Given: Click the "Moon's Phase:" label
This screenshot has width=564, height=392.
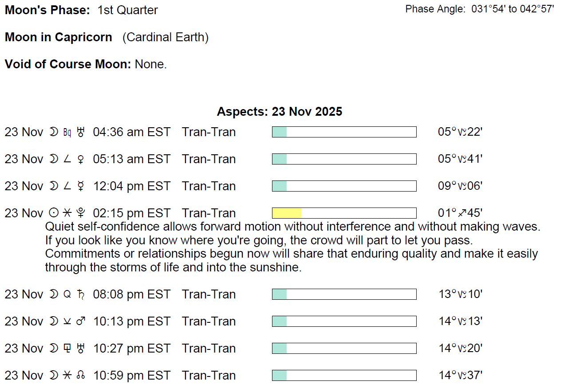Looking at the screenshot, I should coord(48,10).
